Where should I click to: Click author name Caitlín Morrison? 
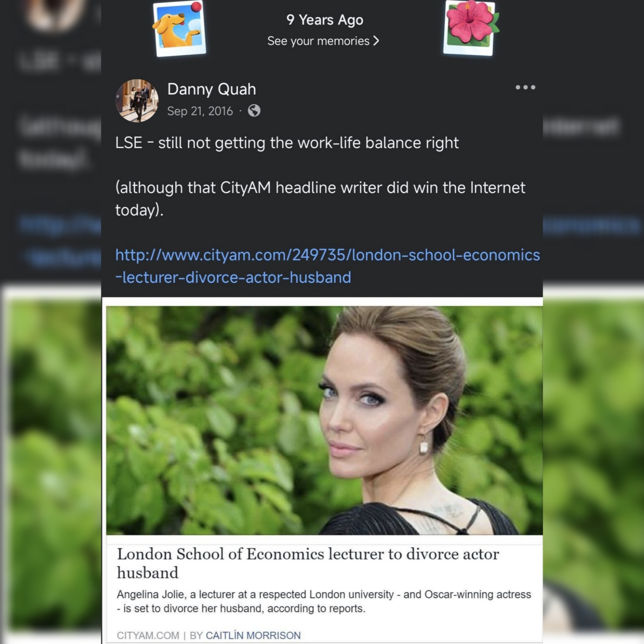click(253, 635)
